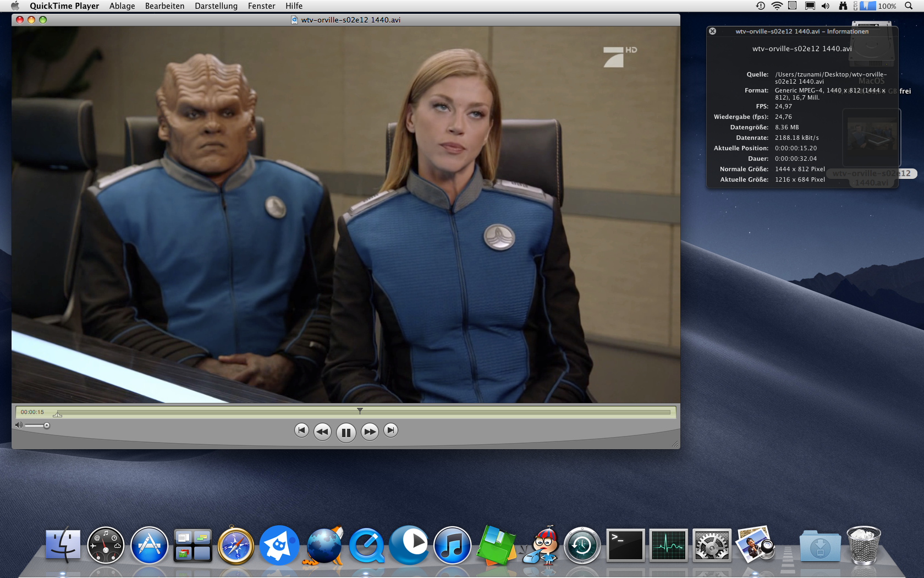Open Activity Monitor from the Dock
This screenshot has width=924, height=578.
tap(668, 546)
